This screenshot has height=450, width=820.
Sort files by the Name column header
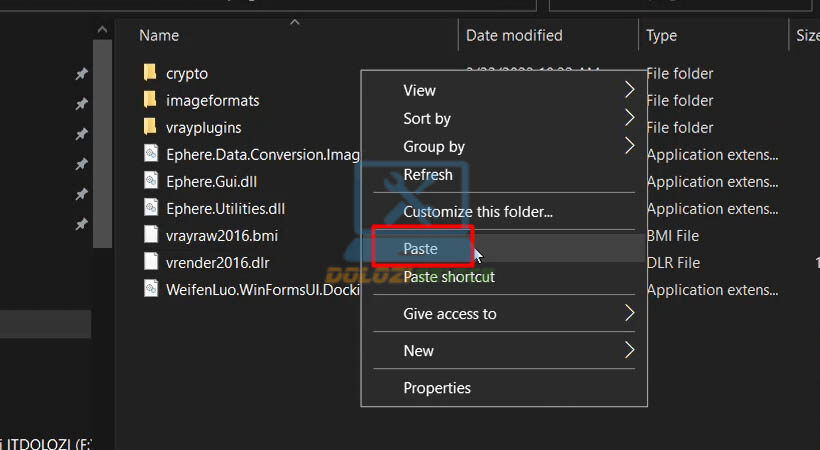coord(159,35)
